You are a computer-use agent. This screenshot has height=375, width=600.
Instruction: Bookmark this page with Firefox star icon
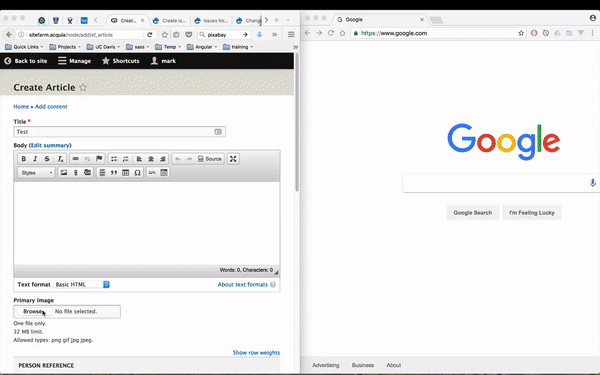(165, 35)
